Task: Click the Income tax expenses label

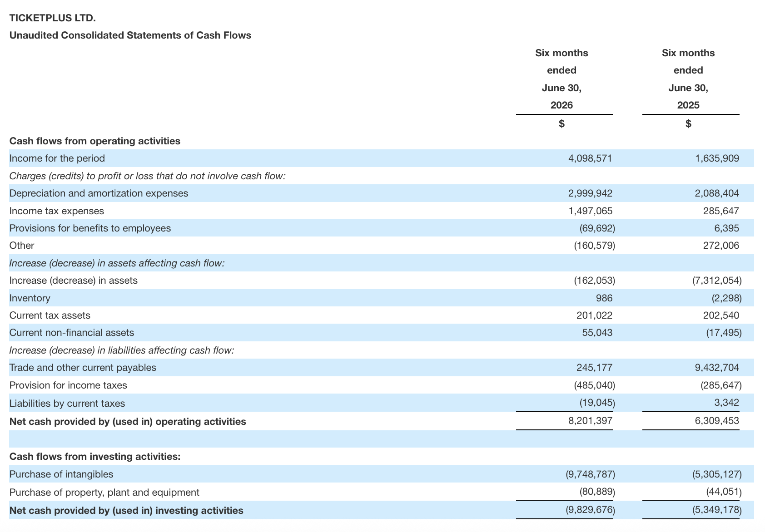Action: tap(57, 211)
